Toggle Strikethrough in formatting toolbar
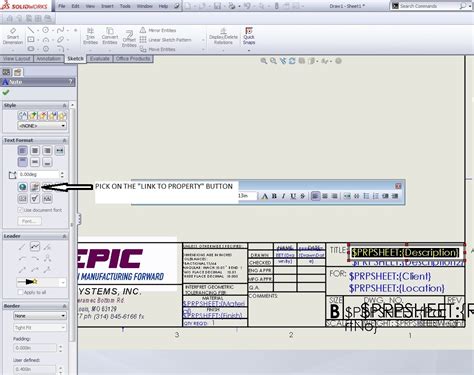The width and height of the screenshot is (474, 375). tap(302, 196)
